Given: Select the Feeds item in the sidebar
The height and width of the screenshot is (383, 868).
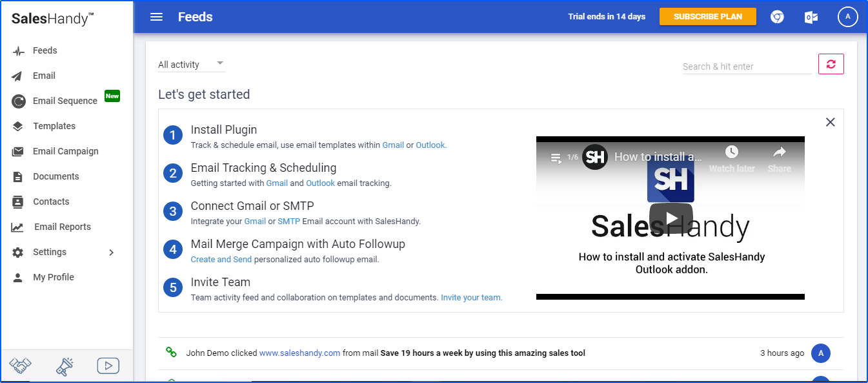Looking at the screenshot, I should (44, 50).
